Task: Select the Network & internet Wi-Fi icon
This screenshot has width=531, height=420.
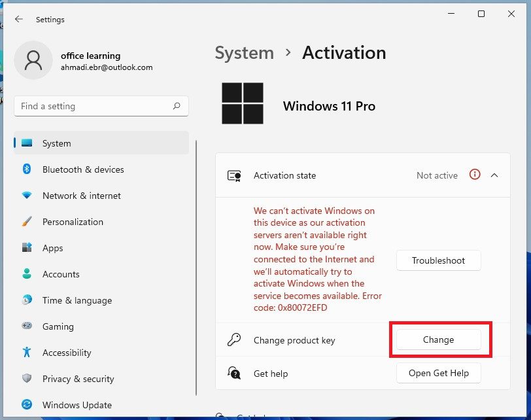Action: click(x=27, y=196)
